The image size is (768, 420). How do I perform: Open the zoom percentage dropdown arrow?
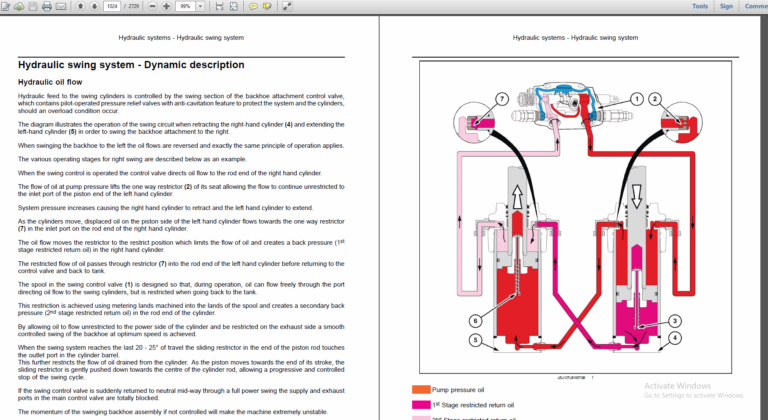click(198, 6)
